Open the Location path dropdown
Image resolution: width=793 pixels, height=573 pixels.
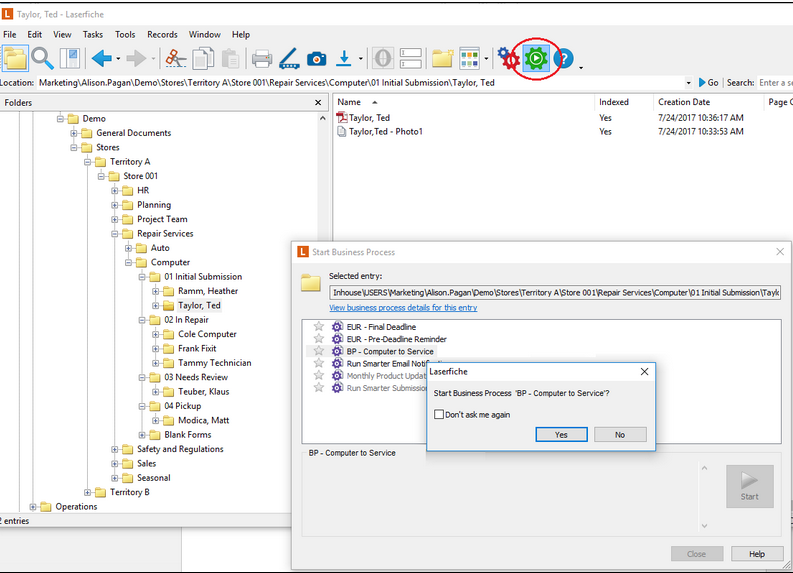pos(688,83)
